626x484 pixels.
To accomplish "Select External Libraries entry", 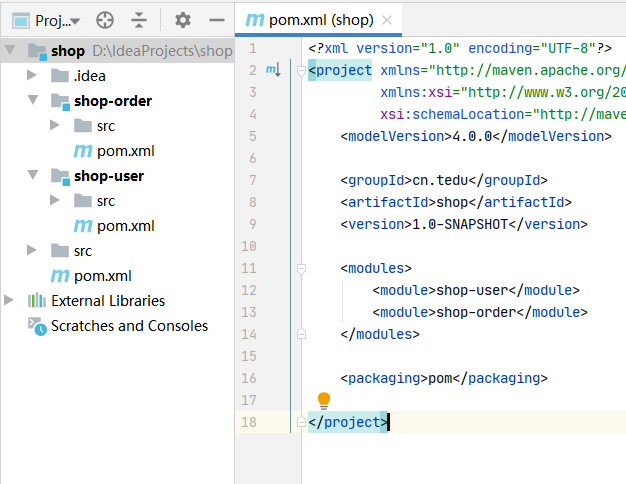I will pos(108,301).
